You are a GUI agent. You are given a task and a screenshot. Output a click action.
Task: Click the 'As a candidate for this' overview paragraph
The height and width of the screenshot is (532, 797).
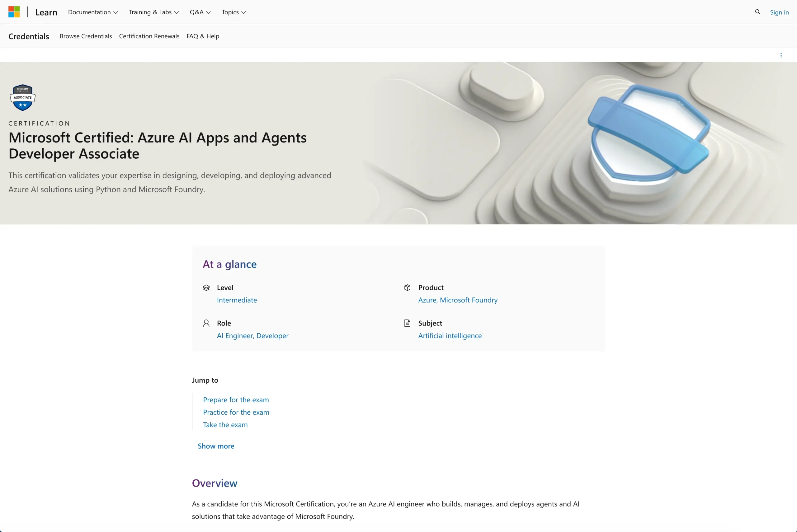point(386,510)
